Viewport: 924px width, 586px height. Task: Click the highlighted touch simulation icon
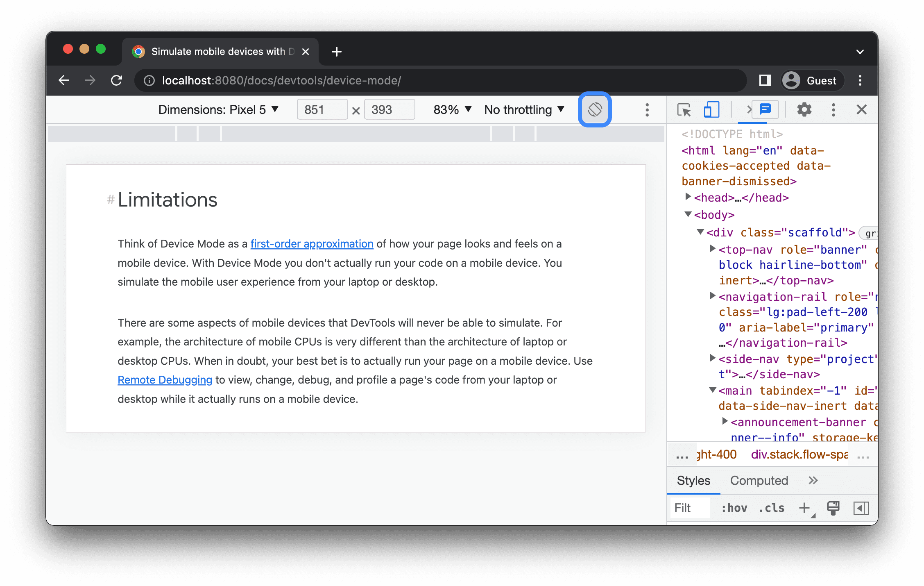point(595,110)
